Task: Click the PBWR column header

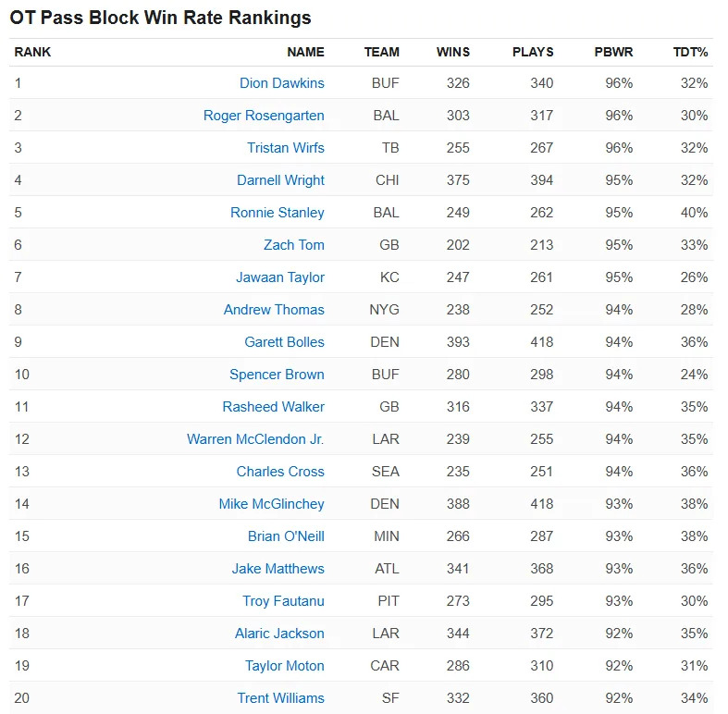Action: click(x=613, y=52)
